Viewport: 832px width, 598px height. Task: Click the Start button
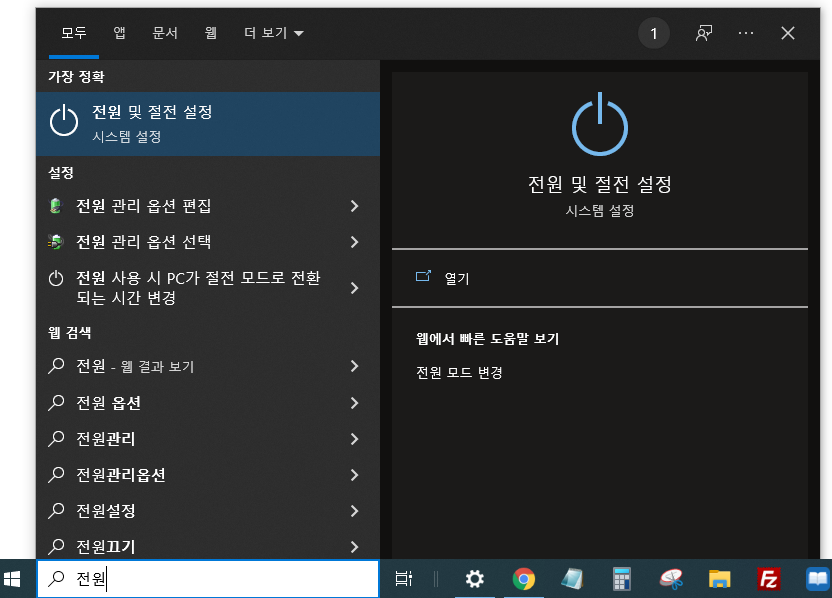15,579
